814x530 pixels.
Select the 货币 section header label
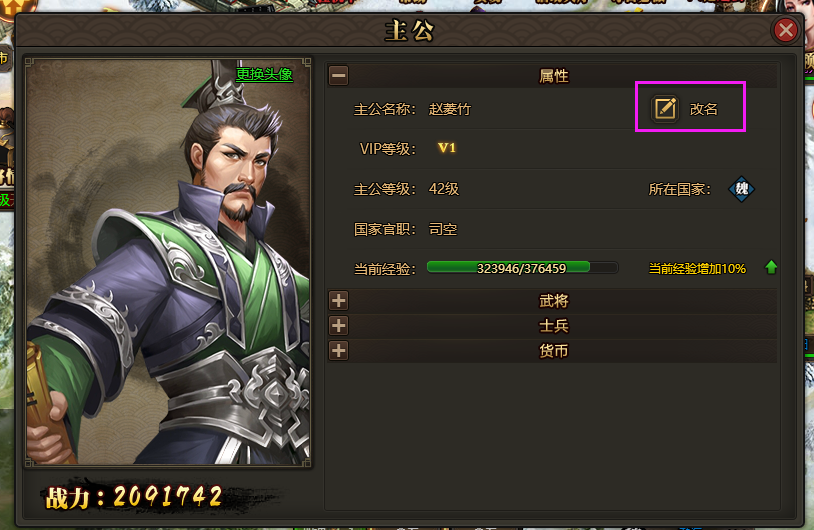(x=553, y=351)
